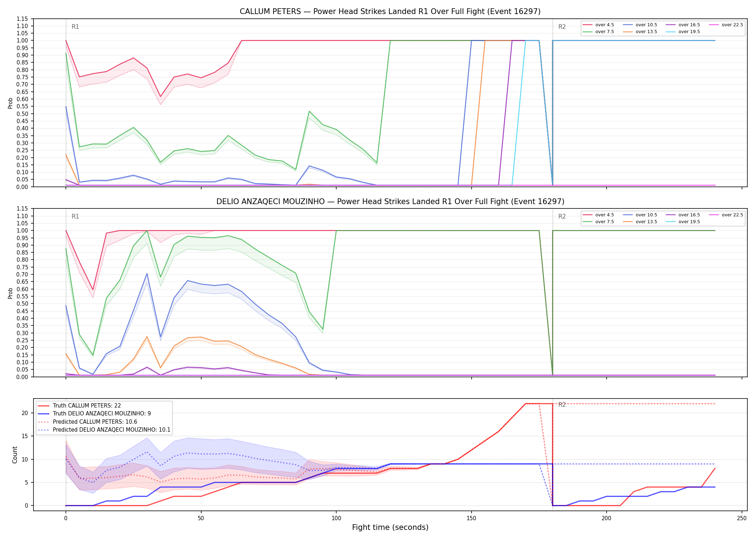Click the '1.00' tick on top chart y-axis

22,41
